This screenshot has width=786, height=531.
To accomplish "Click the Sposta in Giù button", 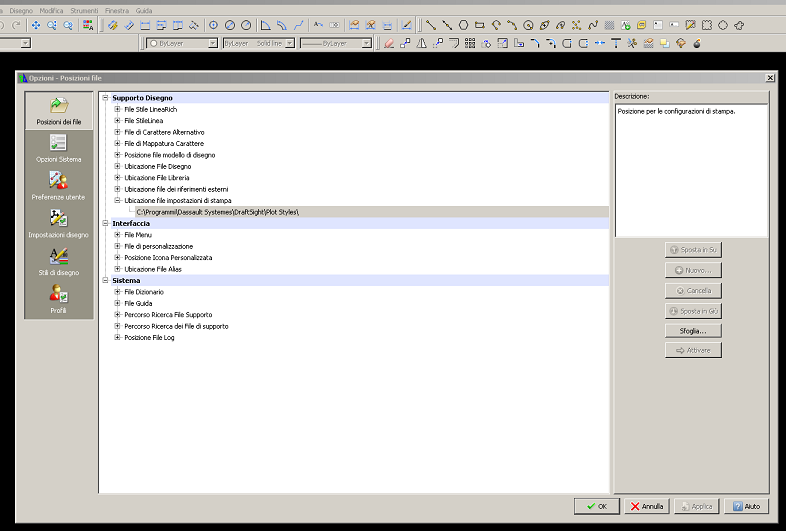I will click(x=693, y=311).
